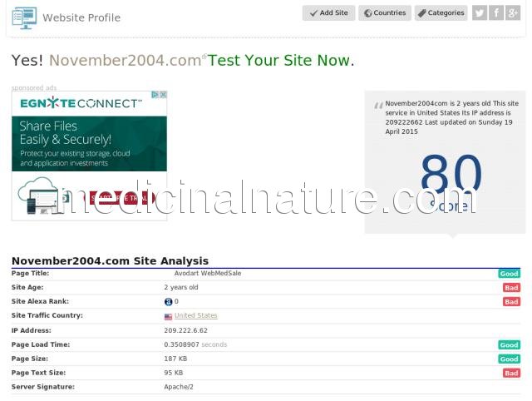Viewport: 532px width, 401px height.
Task: Click the November2004.com Site Analysis heading
Action: [x=110, y=260]
